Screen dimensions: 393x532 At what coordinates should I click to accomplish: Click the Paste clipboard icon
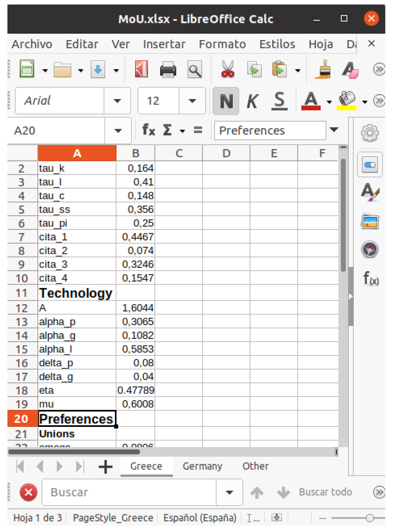pos(279,69)
